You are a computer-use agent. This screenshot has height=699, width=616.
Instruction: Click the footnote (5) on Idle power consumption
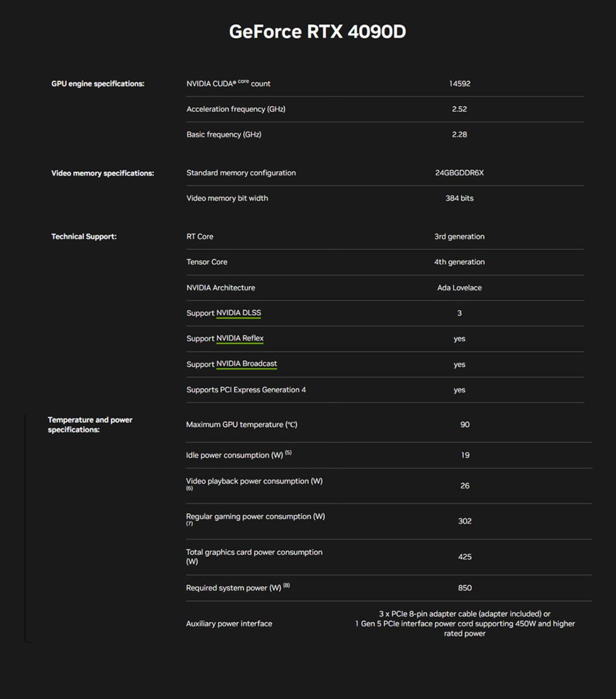coord(288,452)
